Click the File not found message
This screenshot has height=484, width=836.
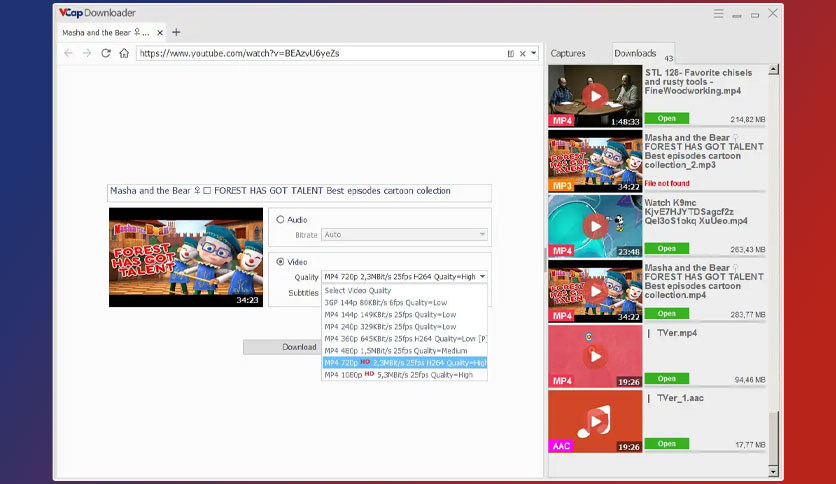(x=667, y=183)
